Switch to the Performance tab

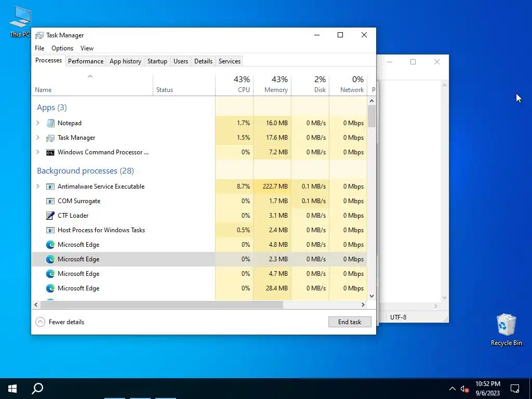tap(86, 61)
